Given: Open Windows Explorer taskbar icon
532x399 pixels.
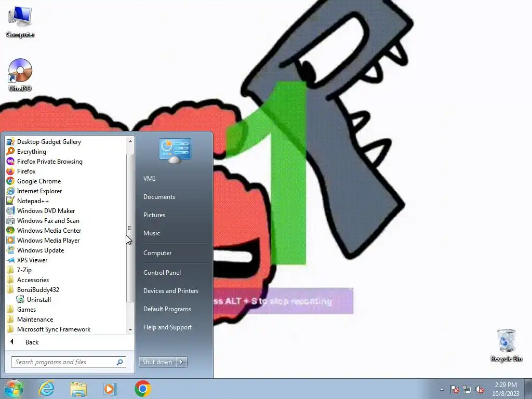Looking at the screenshot, I should coord(78,389).
